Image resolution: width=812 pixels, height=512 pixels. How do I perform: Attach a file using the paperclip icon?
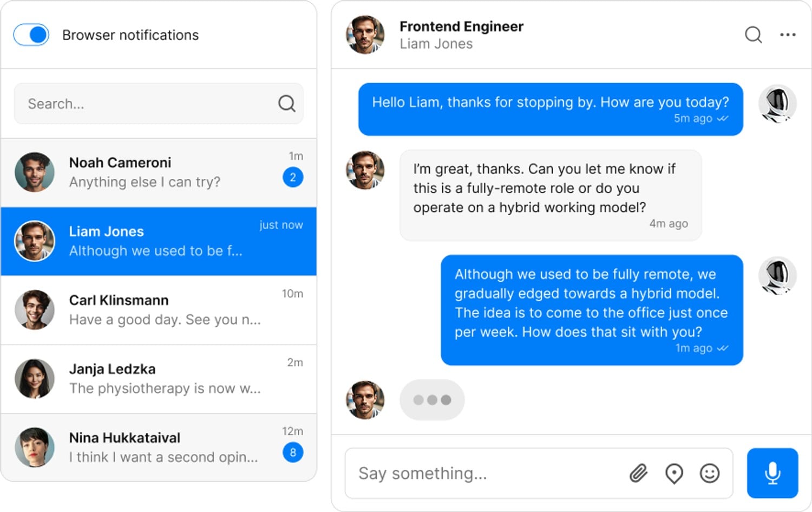639,474
